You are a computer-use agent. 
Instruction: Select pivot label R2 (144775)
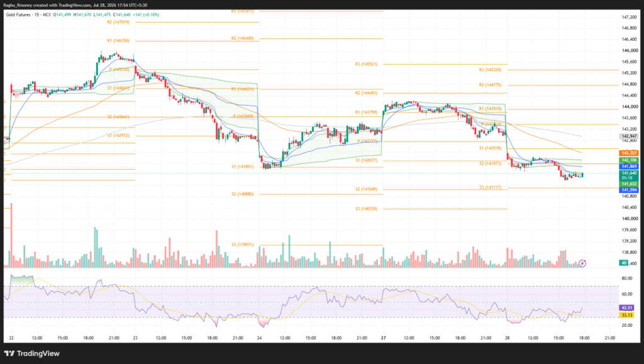click(x=490, y=85)
